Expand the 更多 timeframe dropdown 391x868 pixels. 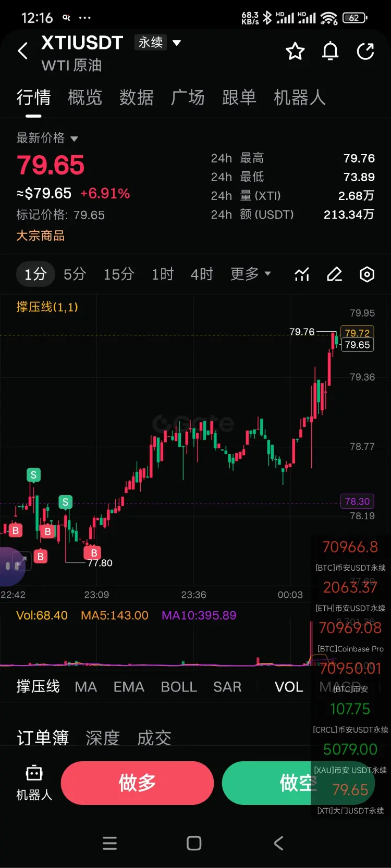(x=251, y=274)
